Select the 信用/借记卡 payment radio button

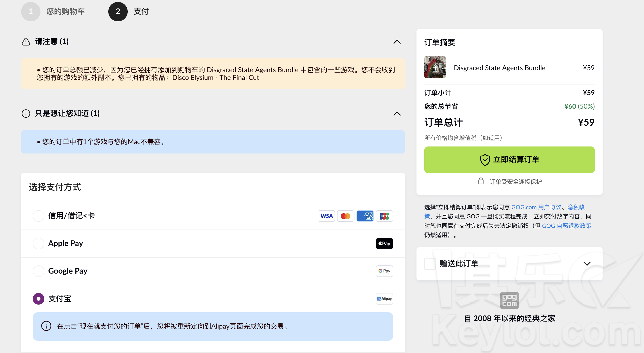point(39,216)
